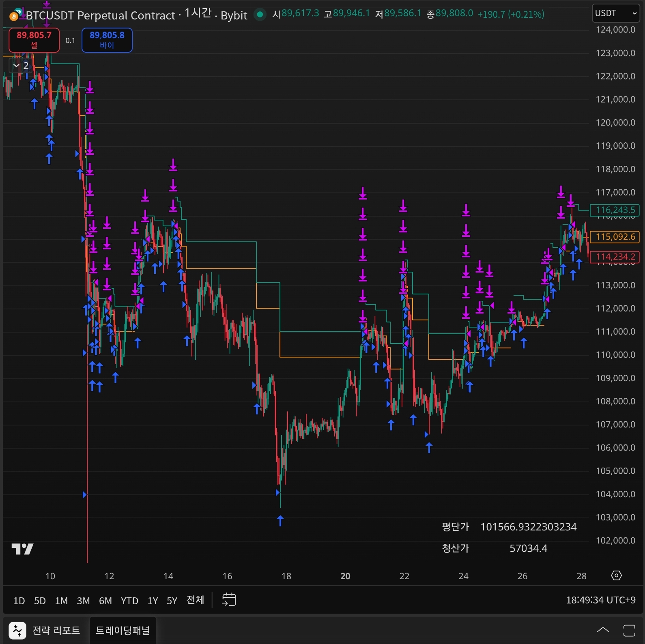This screenshot has height=644, width=645.
Task: Select the YTD time range
Action: tap(129, 601)
